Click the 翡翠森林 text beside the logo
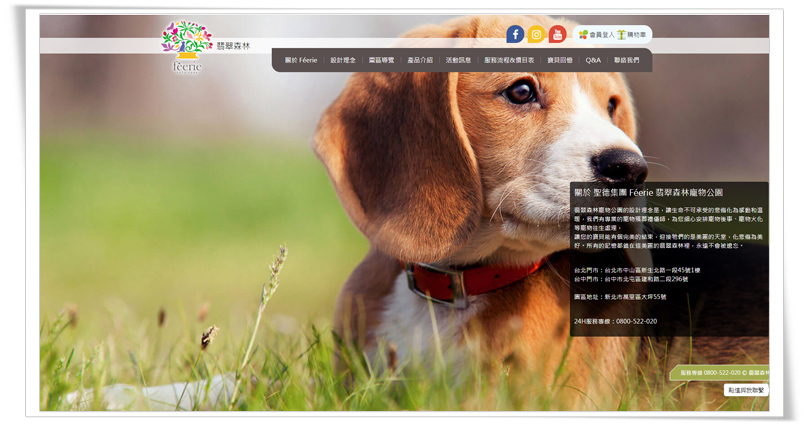 pos(234,46)
